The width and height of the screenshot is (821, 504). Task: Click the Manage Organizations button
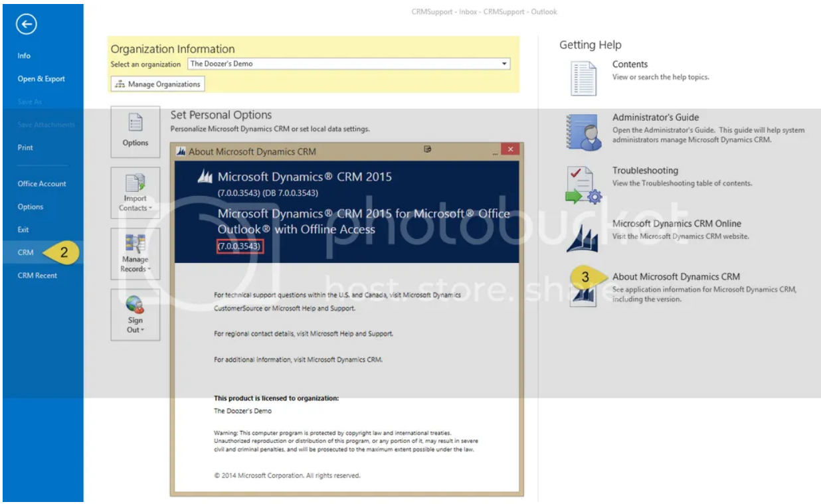point(158,84)
